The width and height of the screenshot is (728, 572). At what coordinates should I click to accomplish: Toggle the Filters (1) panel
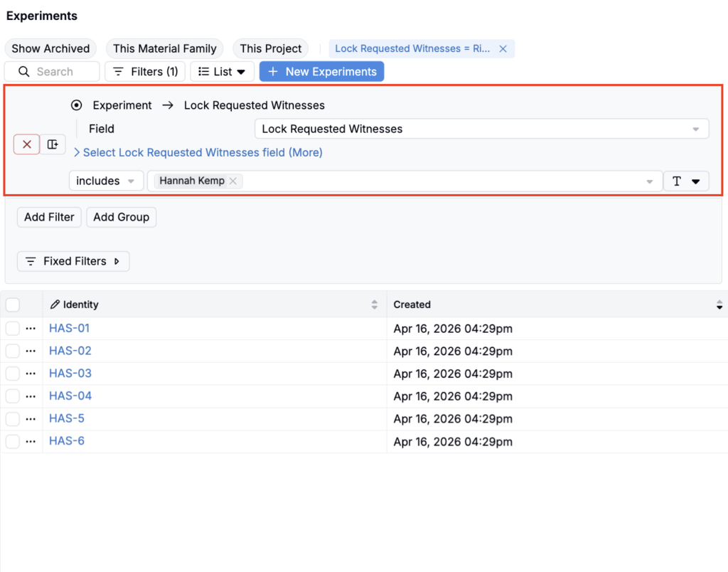[x=145, y=72]
